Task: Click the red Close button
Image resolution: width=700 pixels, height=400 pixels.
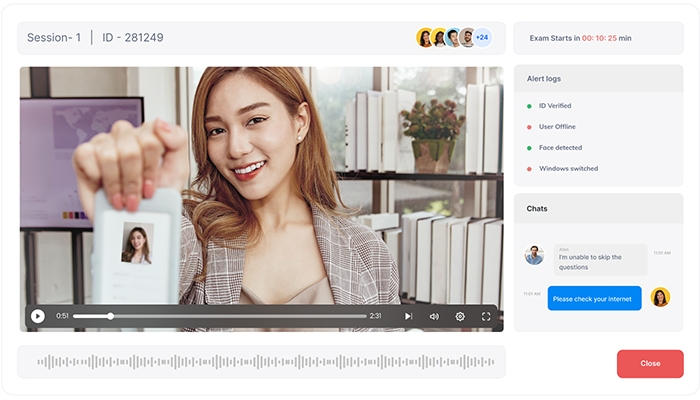Action: click(x=650, y=363)
